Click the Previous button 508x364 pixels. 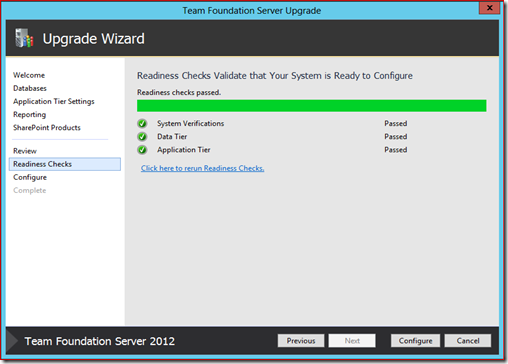point(301,341)
